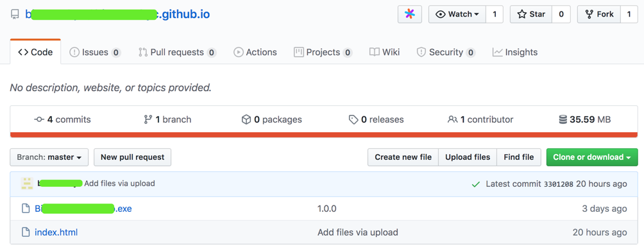Click the Pull requests count badge 0

pos(212,53)
